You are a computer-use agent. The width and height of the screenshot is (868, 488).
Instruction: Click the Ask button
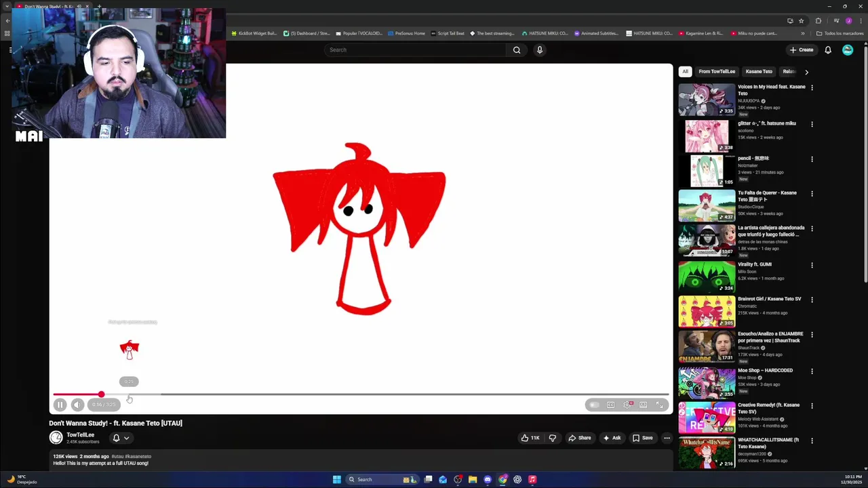(612, 438)
